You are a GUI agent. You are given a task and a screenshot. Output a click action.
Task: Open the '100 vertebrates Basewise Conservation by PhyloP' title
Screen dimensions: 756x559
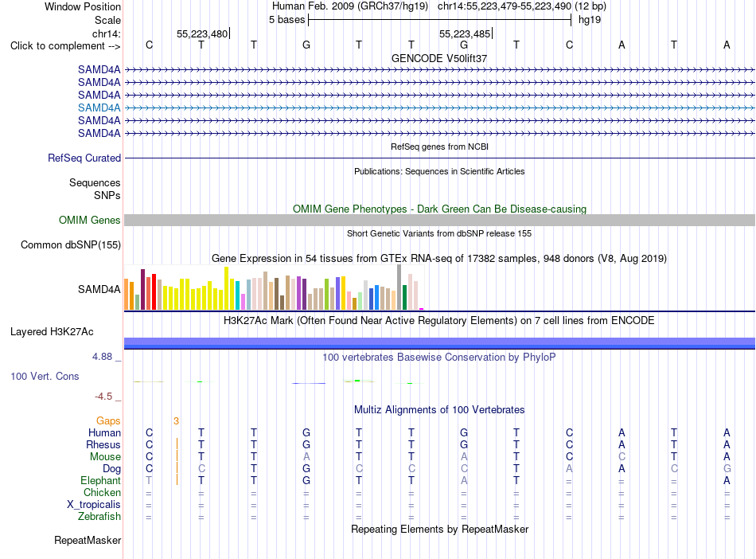439,358
